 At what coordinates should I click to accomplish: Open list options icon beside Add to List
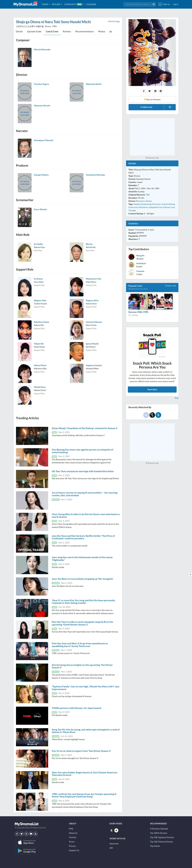click(x=170, y=107)
